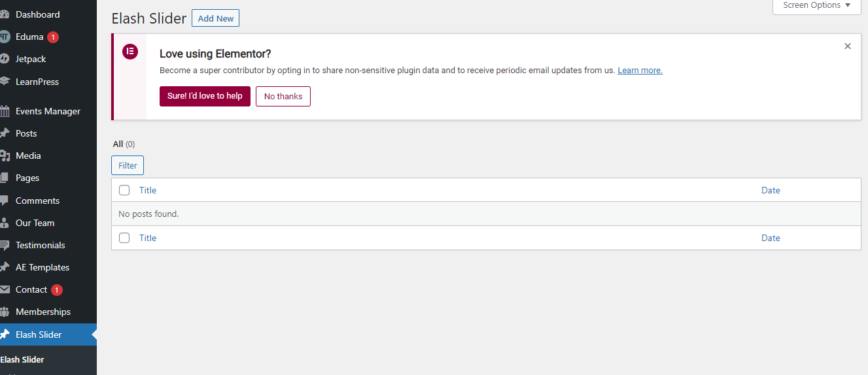Click the Add New button

[215, 18]
